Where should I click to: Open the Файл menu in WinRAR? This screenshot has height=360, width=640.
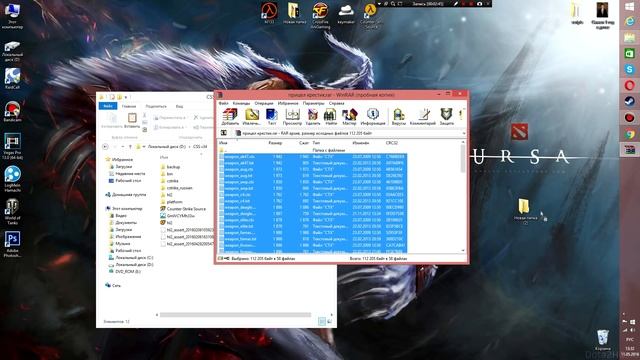point(224,103)
